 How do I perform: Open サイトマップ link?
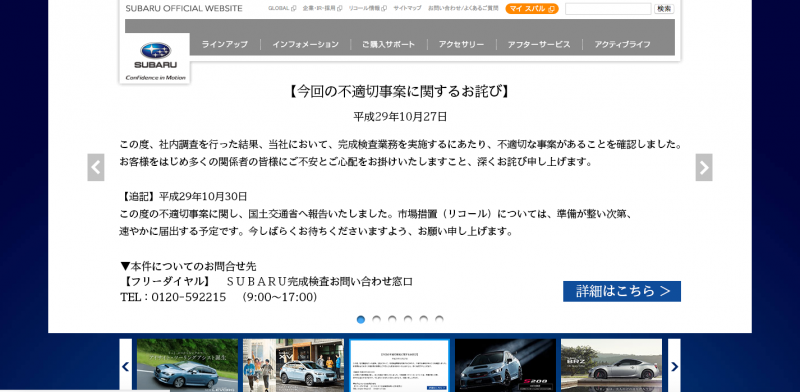point(407,9)
